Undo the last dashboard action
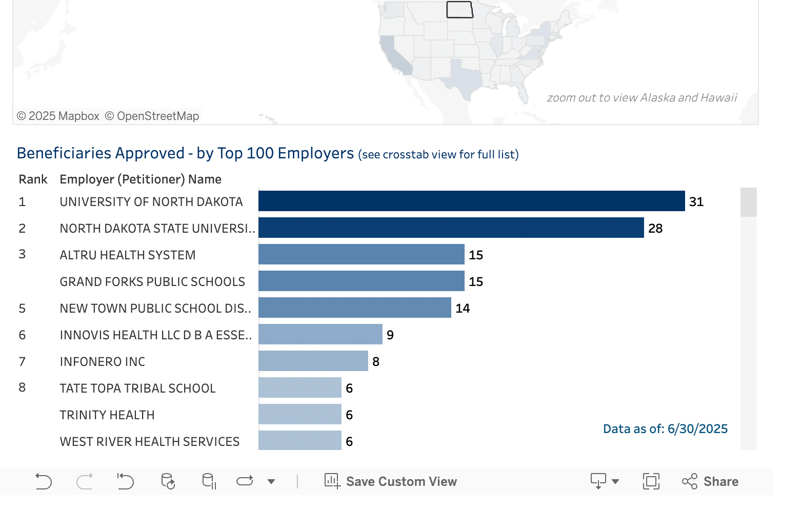802x532 pixels. (44, 481)
